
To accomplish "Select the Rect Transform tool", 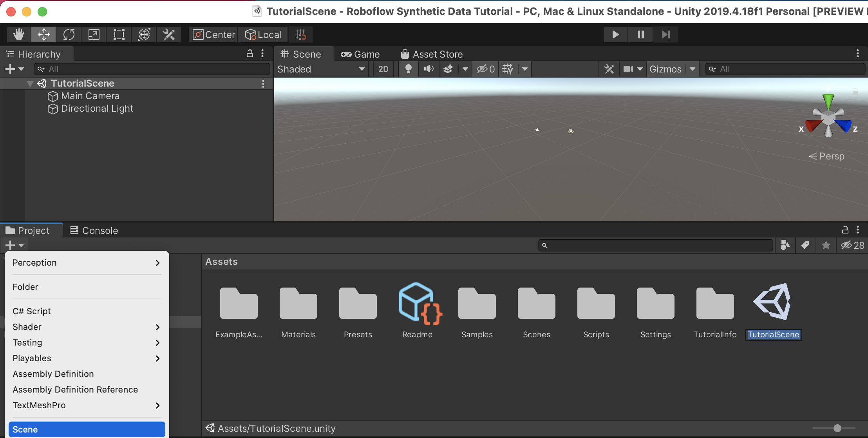I will [119, 34].
